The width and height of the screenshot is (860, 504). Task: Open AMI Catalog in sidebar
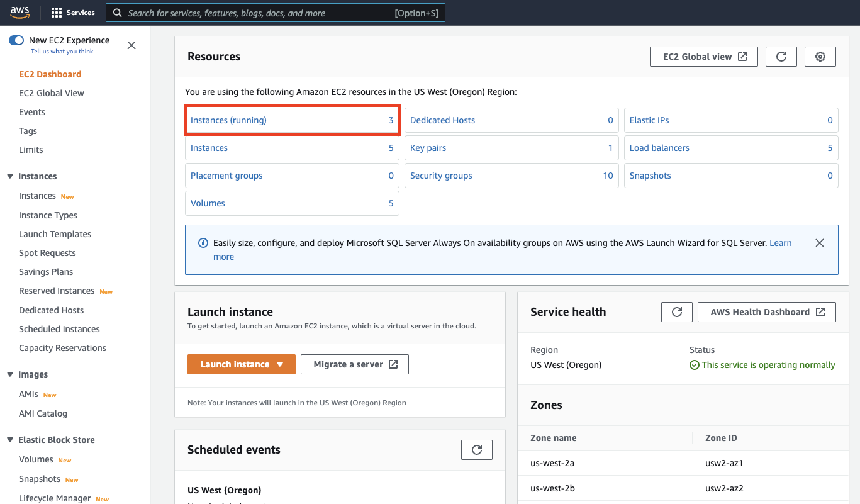pos(43,413)
